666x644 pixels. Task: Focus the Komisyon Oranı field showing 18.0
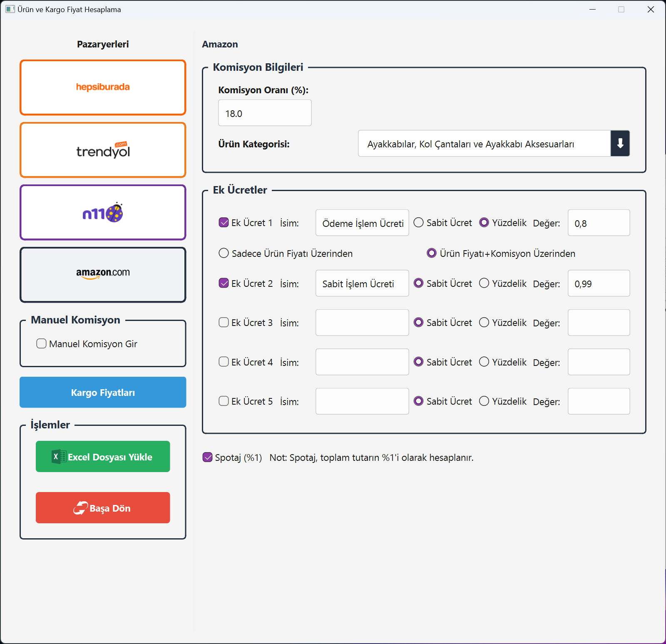coord(265,113)
